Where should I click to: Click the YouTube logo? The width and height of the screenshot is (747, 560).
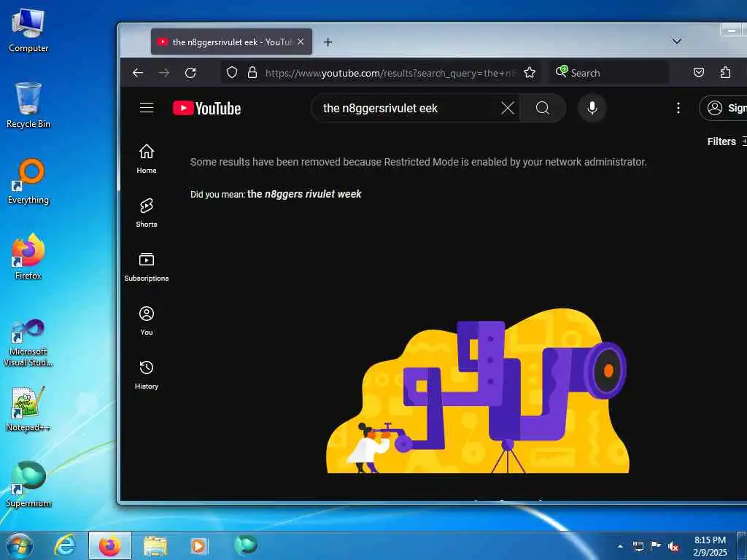(x=206, y=108)
